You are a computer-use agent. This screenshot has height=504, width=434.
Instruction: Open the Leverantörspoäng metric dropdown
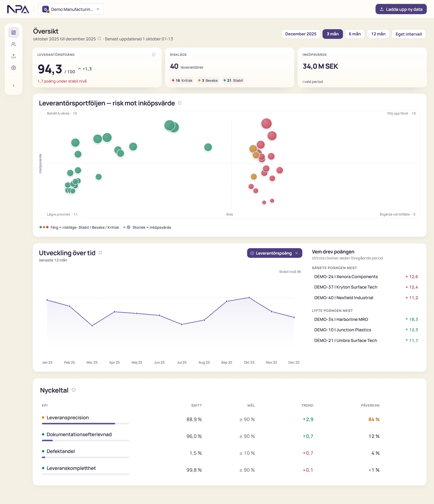click(x=275, y=253)
